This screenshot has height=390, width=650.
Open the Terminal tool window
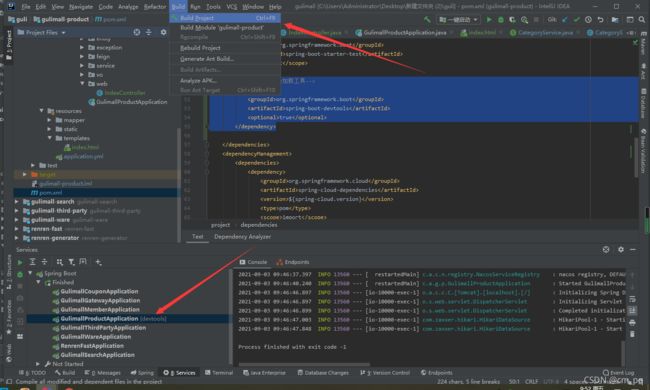click(x=219, y=373)
